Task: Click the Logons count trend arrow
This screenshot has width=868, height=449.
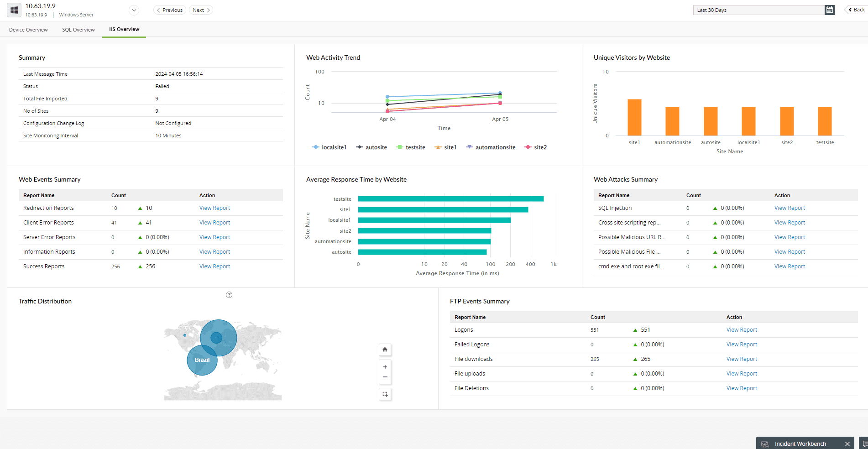Action: pyautogui.click(x=635, y=330)
